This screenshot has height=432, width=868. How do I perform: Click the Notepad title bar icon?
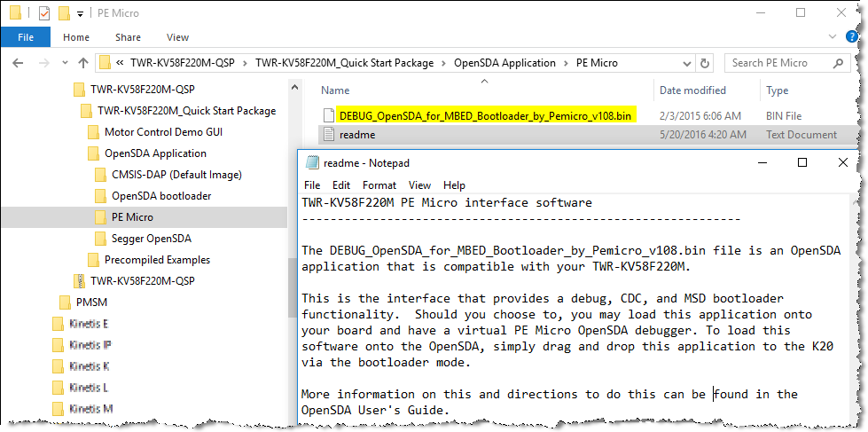[313, 162]
